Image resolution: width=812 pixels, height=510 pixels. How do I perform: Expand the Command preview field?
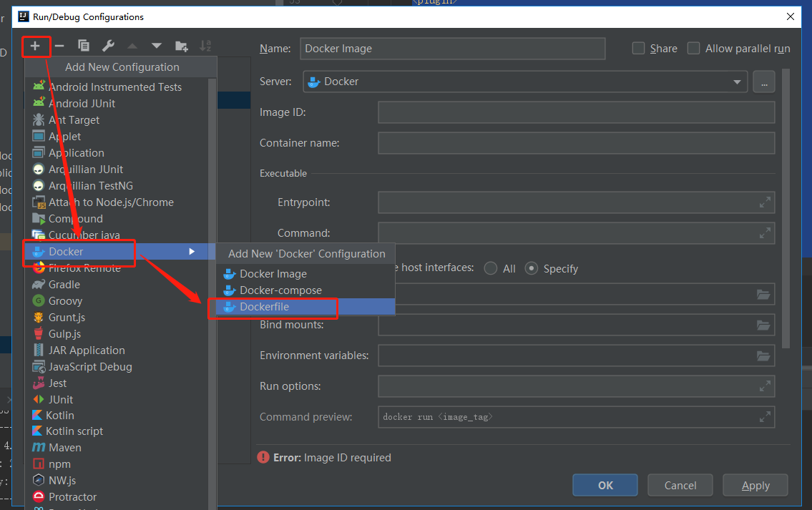[764, 417]
